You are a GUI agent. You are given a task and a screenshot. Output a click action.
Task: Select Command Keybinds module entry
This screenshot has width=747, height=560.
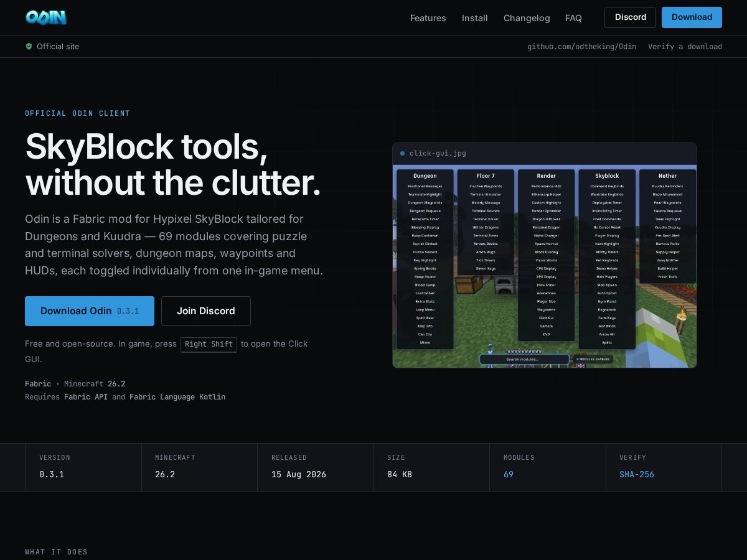607,186
